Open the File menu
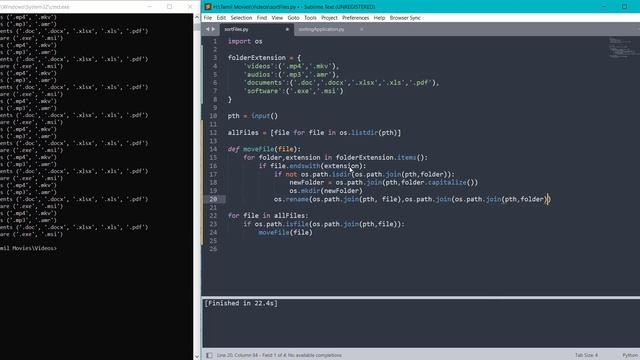The height and width of the screenshot is (360, 640). (x=208, y=18)
